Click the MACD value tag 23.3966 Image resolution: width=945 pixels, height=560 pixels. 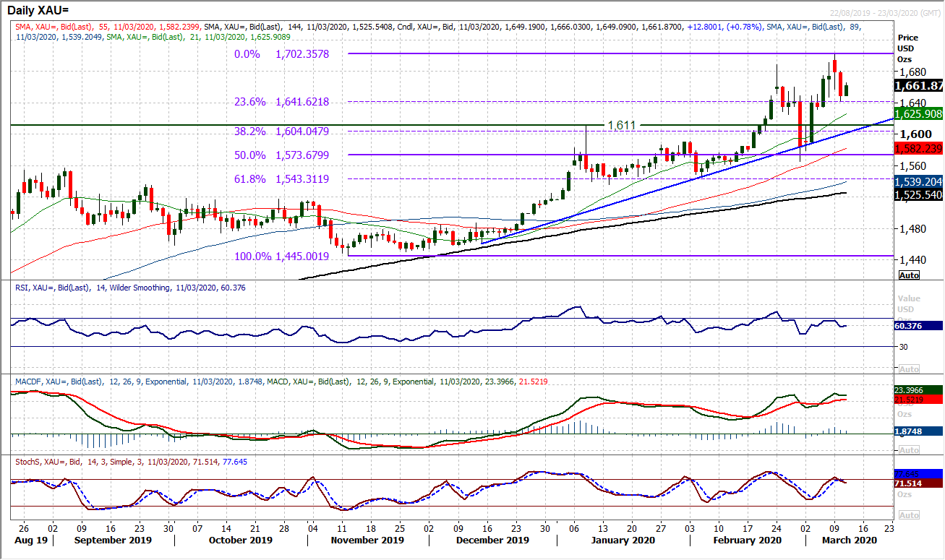(x=919, y=389)
